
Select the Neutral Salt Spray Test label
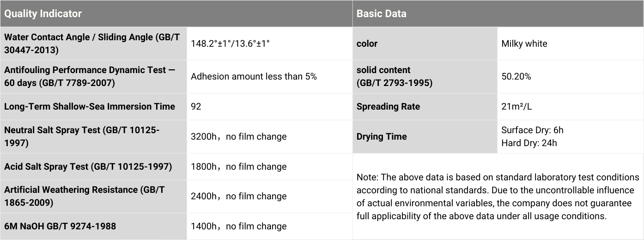pos(82,136)
